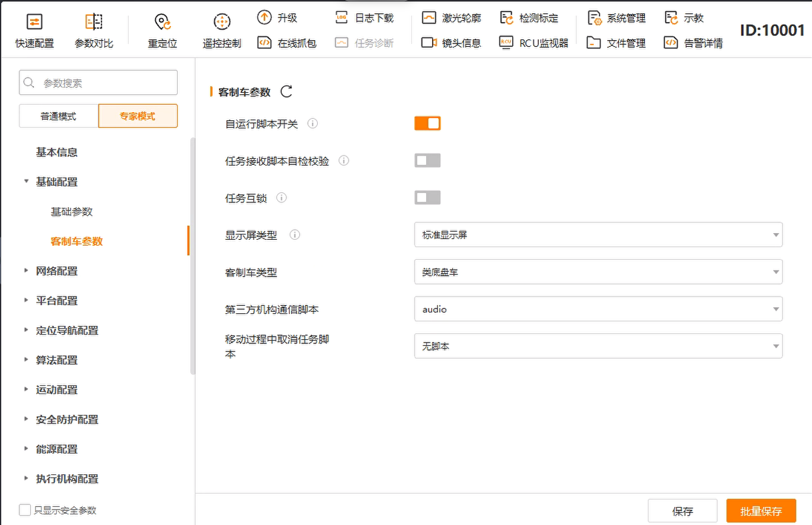Click info icon beside 任务互锁
Image resolution: width=812 pixels, height=525 pixels.
pyautogui.click(x=281, y=198)
